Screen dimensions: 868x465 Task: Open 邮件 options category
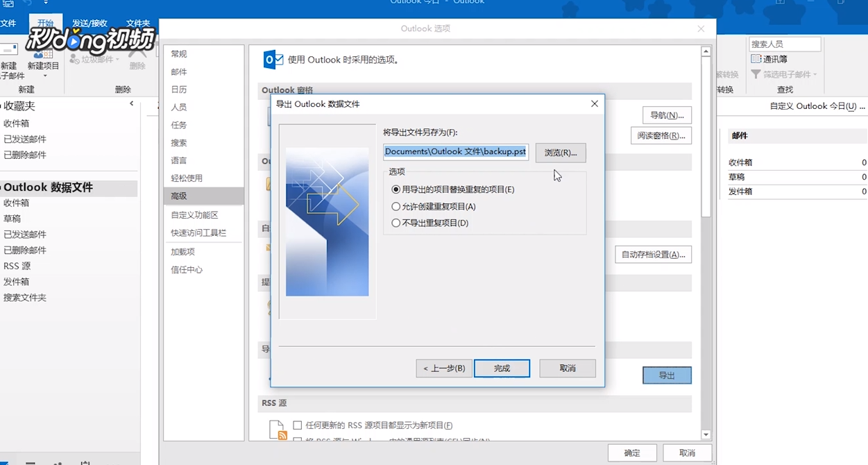click(204, 72)
